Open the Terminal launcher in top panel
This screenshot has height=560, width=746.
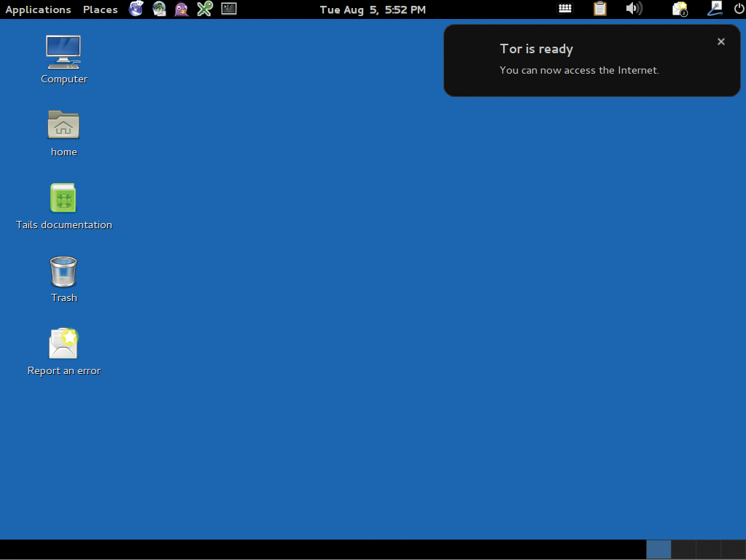[x=229, y=9]
